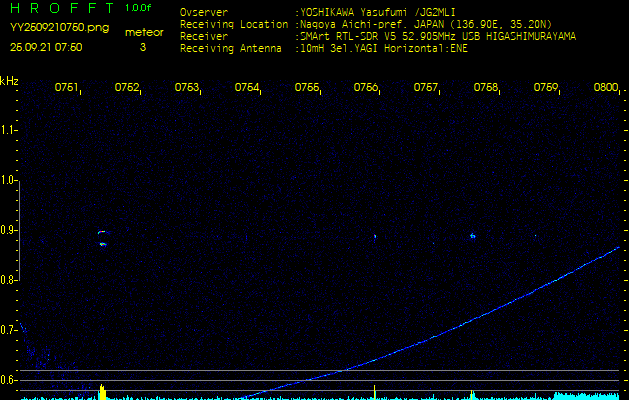Select the 0800 time marker
This screenshot has width=629, height=400.
pyautogui.click(x=606, y=88)
